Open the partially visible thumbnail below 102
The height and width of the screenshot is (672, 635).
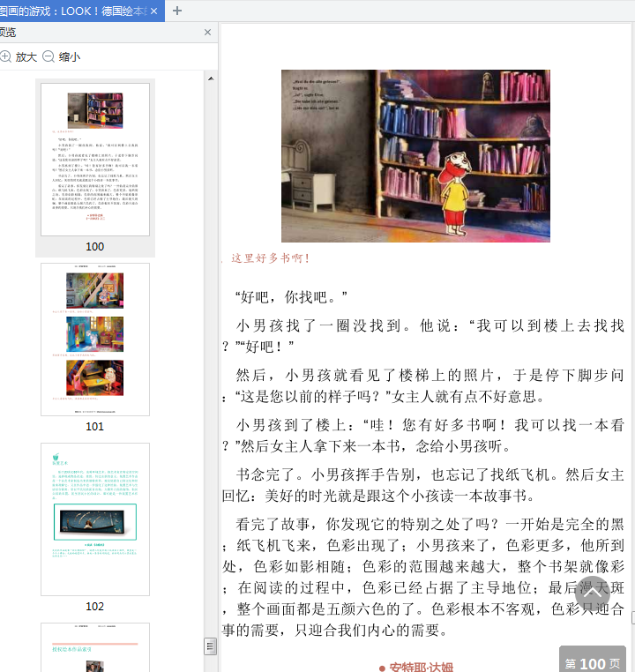95,647
